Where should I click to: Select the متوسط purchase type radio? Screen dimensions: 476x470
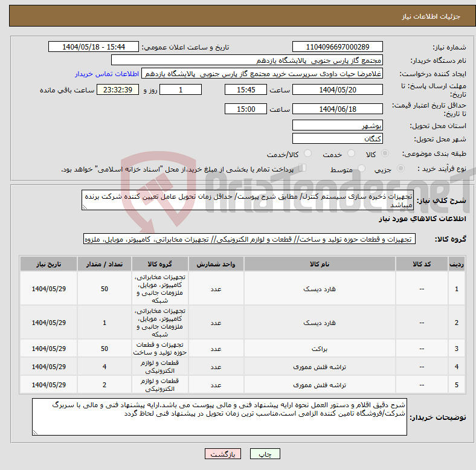pos(361,169)
